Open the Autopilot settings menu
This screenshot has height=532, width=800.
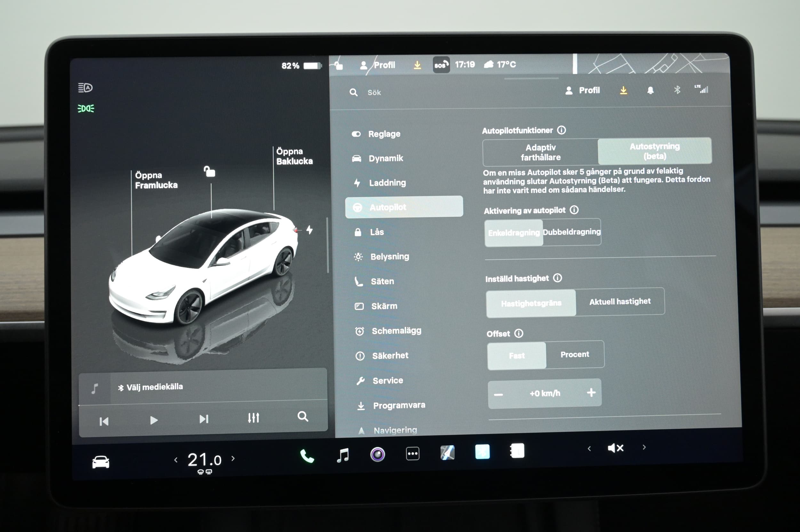point(404,207)
